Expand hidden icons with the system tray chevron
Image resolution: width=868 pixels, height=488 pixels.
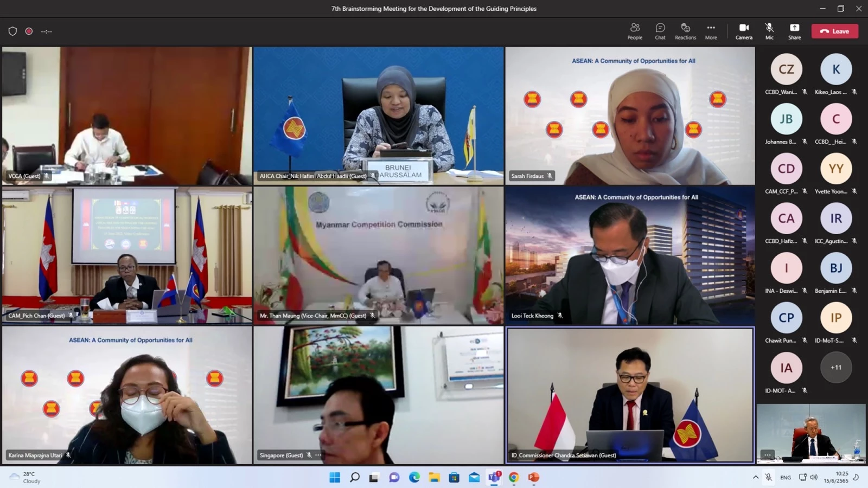756,478
